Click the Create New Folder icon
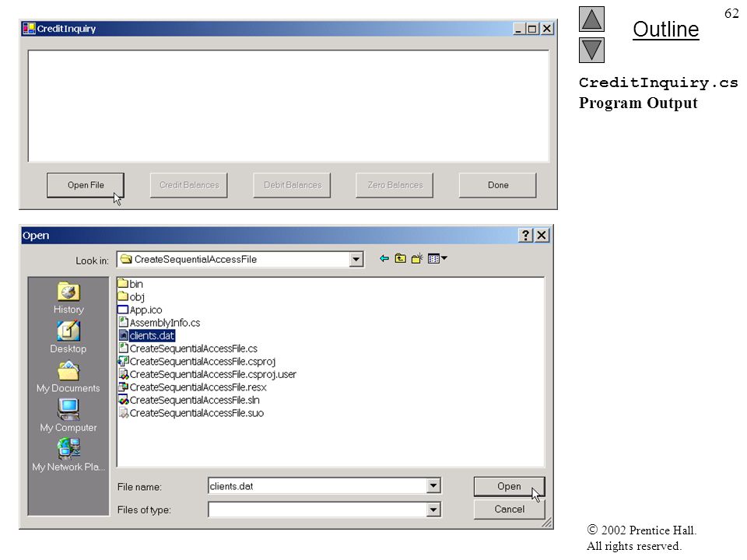The height and width of the screenshot is (560, 747). [417, 258]
